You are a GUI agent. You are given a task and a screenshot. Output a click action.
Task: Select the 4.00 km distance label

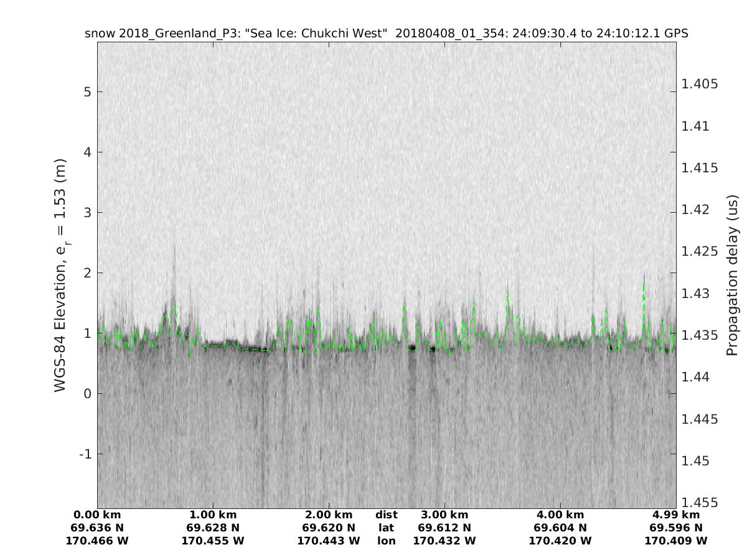(x=560, y=515)
